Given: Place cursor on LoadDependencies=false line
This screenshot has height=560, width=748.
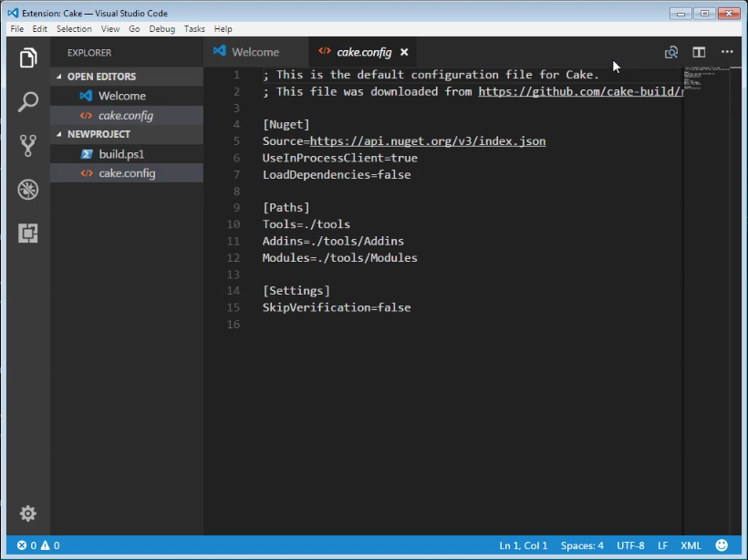Looking at the screenshot, I should [x=337, y=174].
